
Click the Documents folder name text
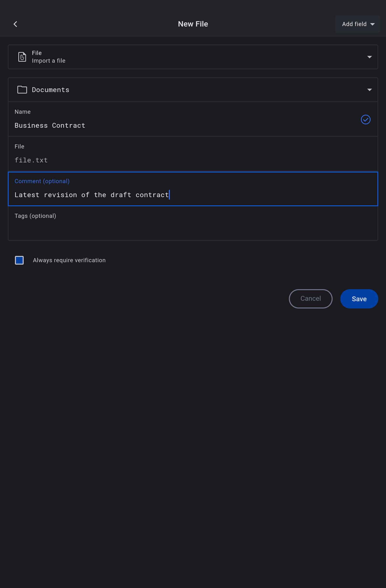(51, 90)
